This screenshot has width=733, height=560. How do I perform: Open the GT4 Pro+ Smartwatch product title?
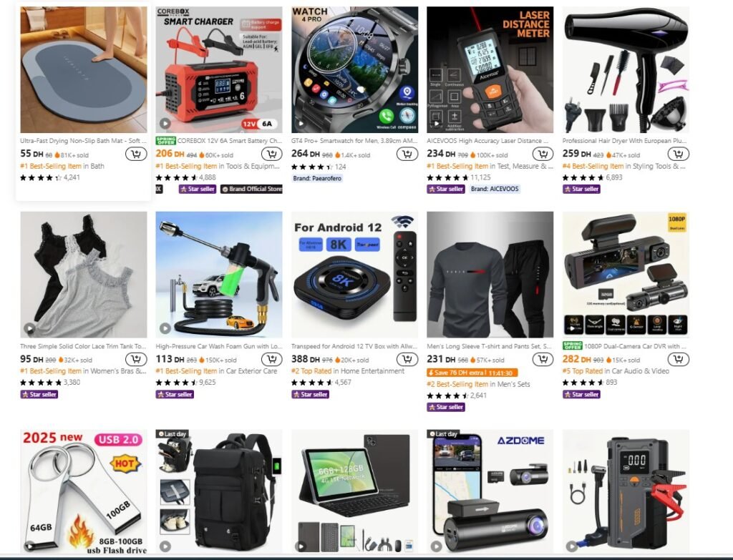pos(354,141)
